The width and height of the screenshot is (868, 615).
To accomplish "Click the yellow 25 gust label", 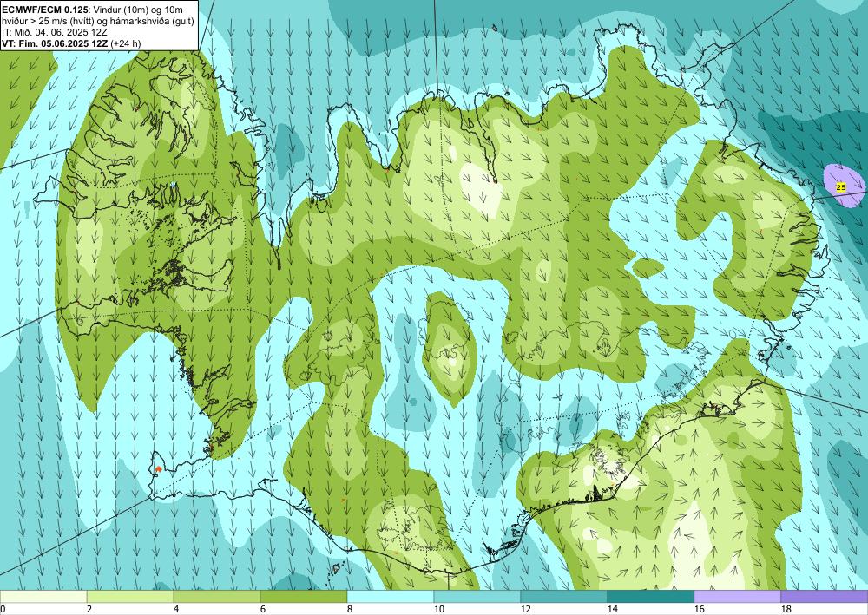I will point(841,187).
